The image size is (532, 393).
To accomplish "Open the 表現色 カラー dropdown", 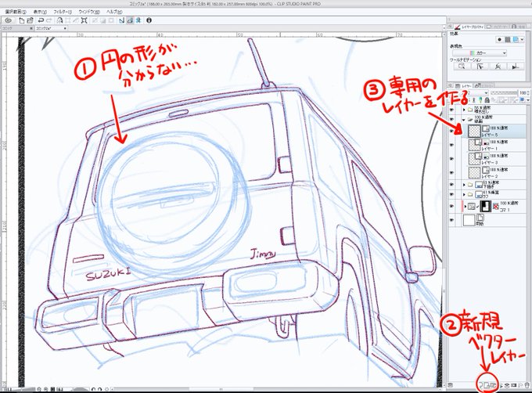I will (x=480, y=53).
